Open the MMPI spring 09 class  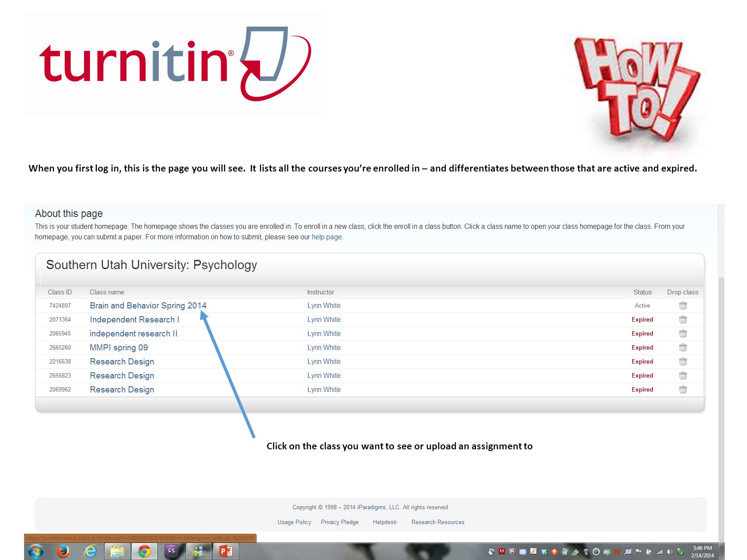tap(119, 347)
